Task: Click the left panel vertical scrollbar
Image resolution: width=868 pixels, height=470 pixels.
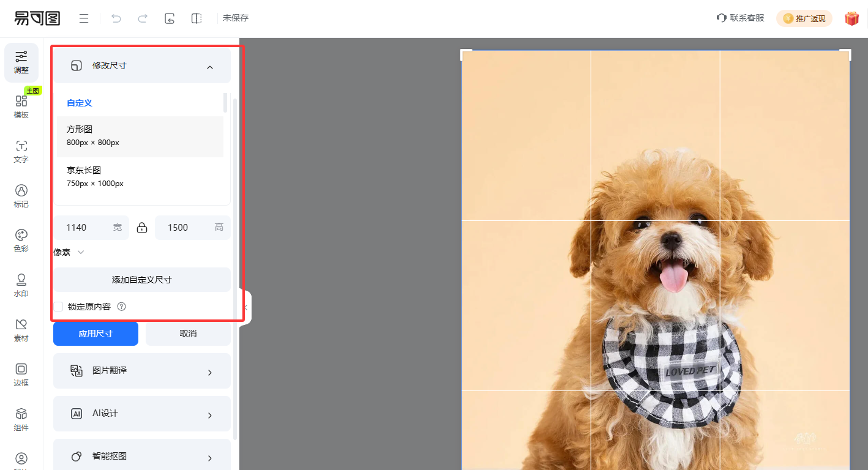Action: click(x=235, y=268)
